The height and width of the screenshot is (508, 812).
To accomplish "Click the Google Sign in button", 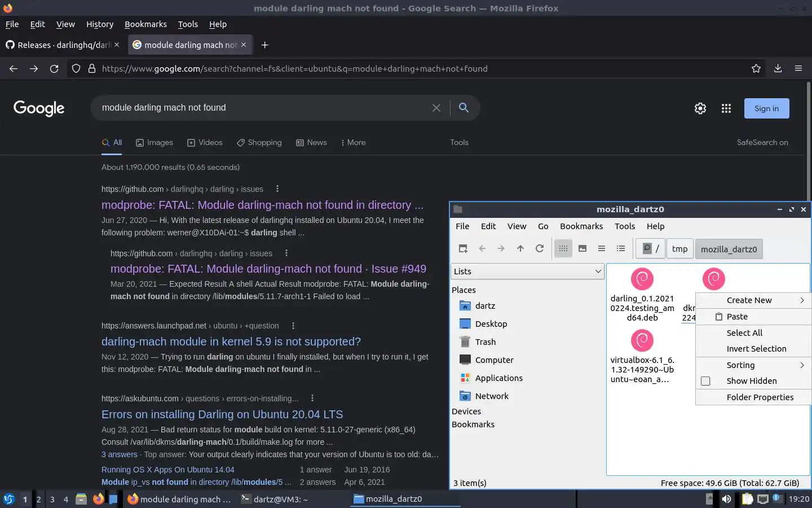I will point(766,108).
